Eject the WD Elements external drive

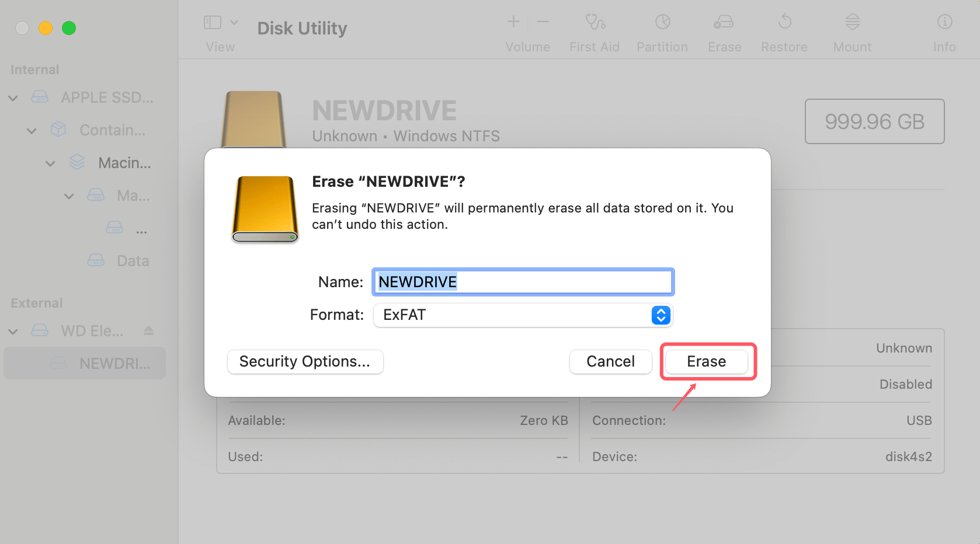[149, 330]
